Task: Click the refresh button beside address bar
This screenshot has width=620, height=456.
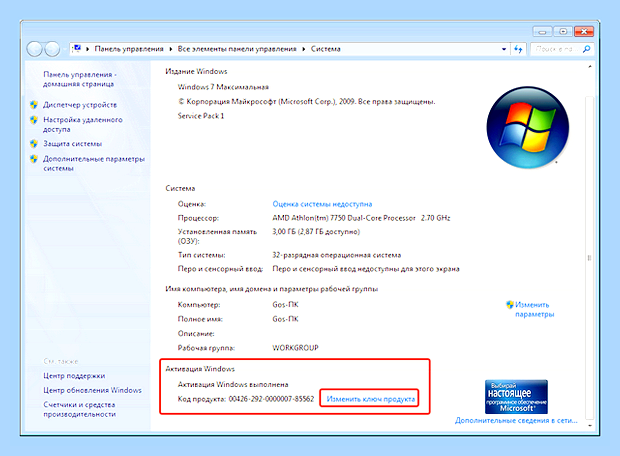Action: [x=518, y=49]
